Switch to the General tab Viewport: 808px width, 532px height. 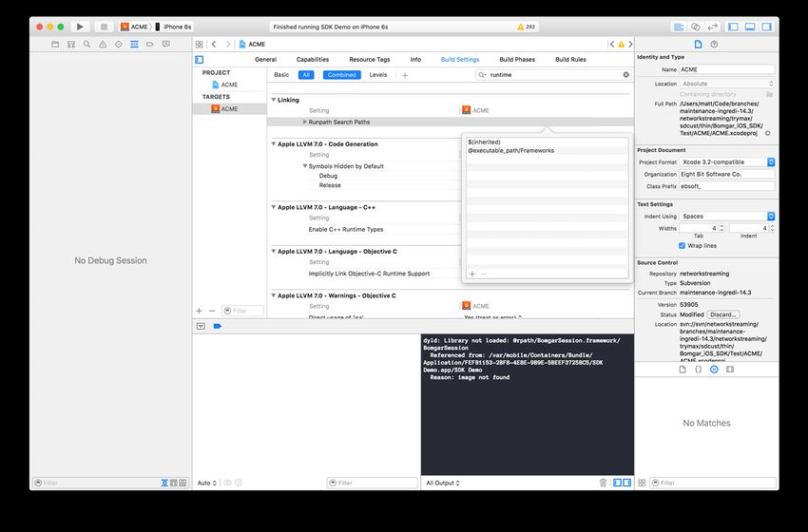point(265,60)
